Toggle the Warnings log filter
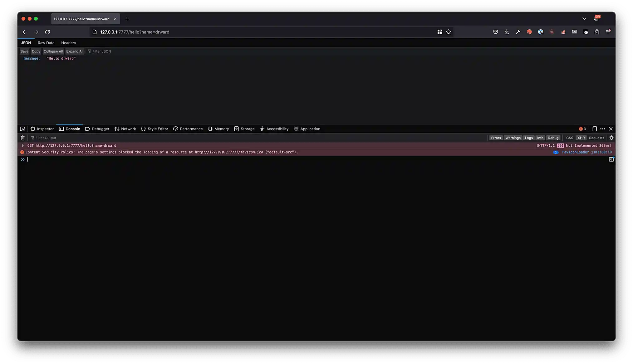The width and height of the screenshot is (633, 364). (513, 138)
